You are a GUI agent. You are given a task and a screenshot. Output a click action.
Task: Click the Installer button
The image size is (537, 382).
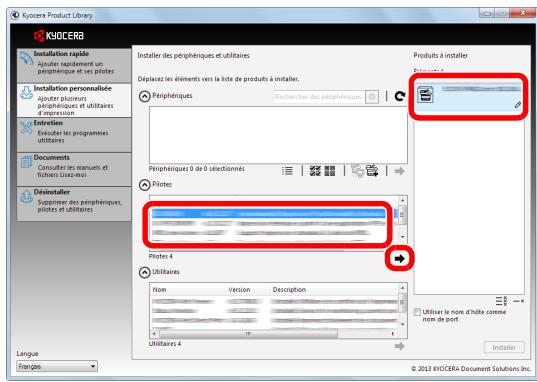click(504, 347)
